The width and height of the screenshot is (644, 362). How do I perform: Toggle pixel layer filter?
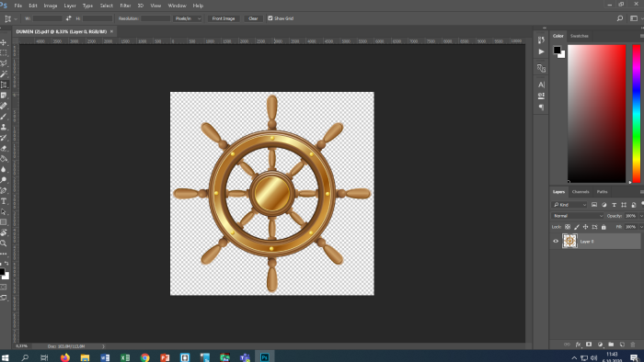[x=594, y=205]
